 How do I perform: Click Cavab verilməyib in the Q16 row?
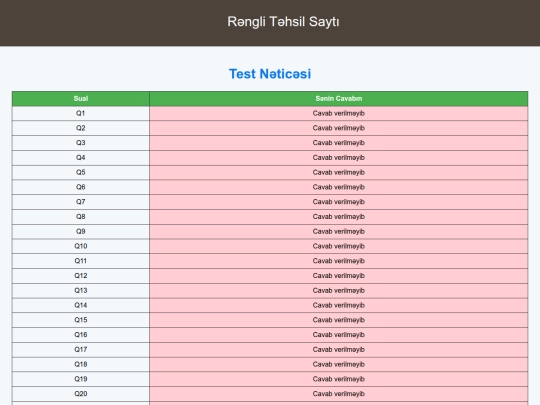[x=339, y=335]
